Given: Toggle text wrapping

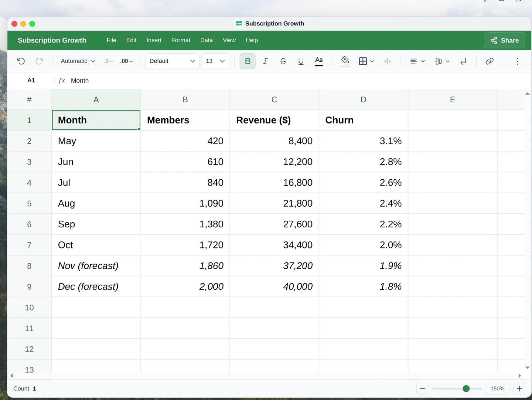Looking at the screenshot, I should click(463, 61).
